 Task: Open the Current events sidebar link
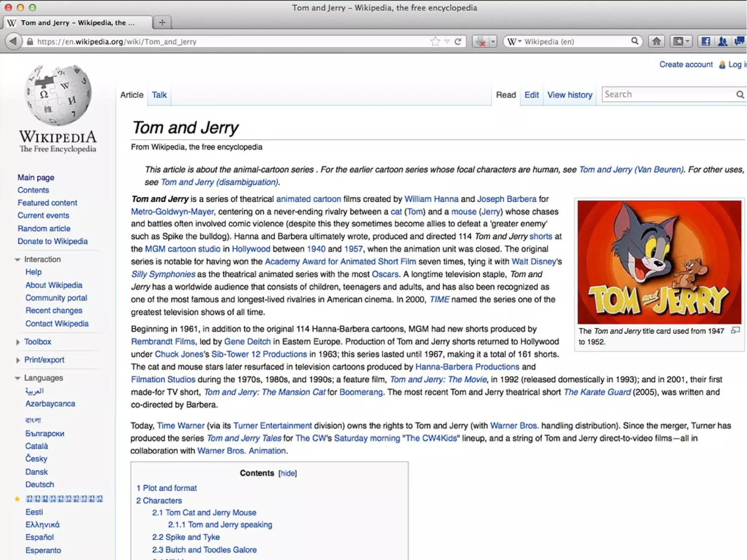click(x=43, y=216)
